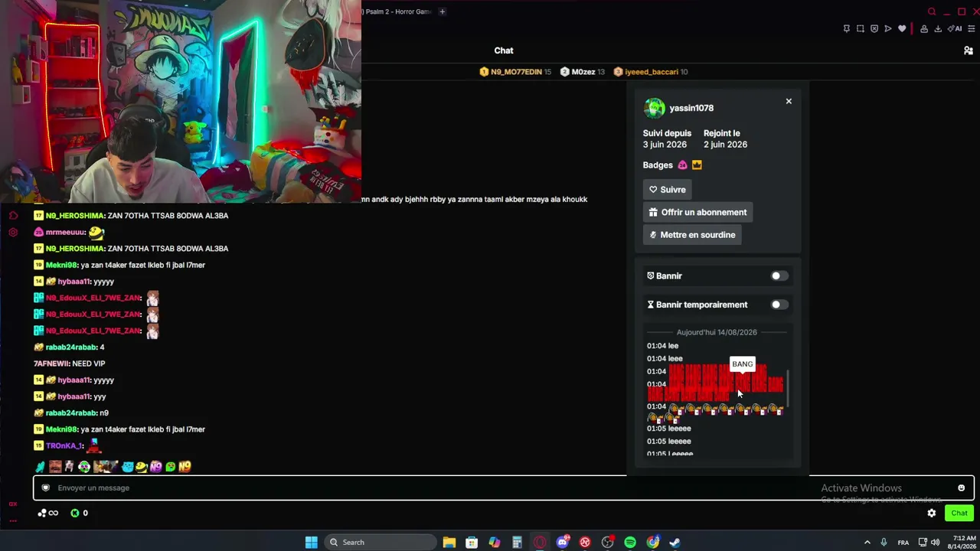Click the Suivi depuis 3 juin 2026 text
The width and height of the screenshot is (980, 551).
click(x=666, y=139)
